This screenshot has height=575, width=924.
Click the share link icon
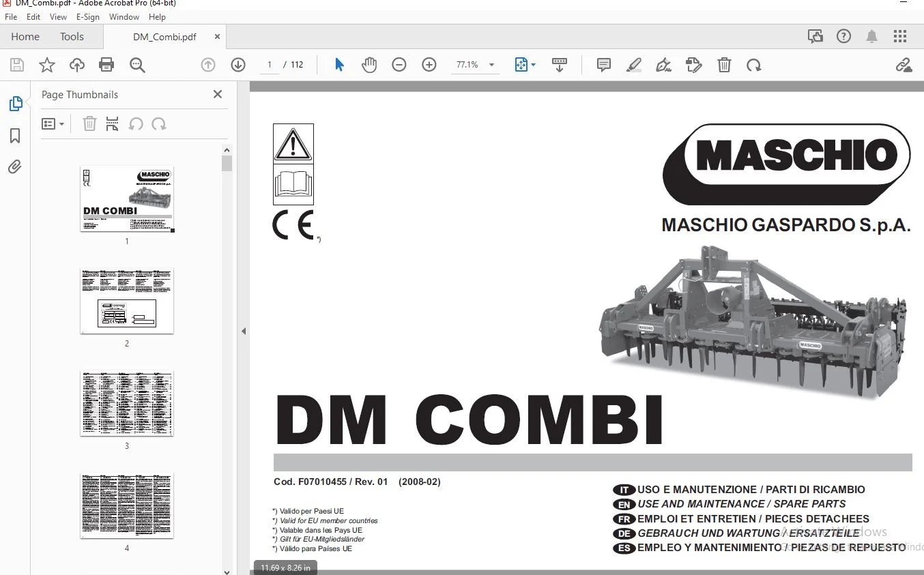(x=904, y=65)
